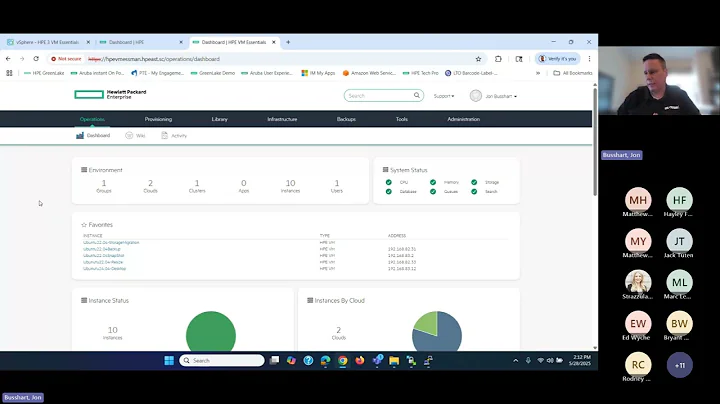Image resolution: width=720 pixels, height=404 pixels.
Task: Open the Windows Start menu
Action: (169, 360)
